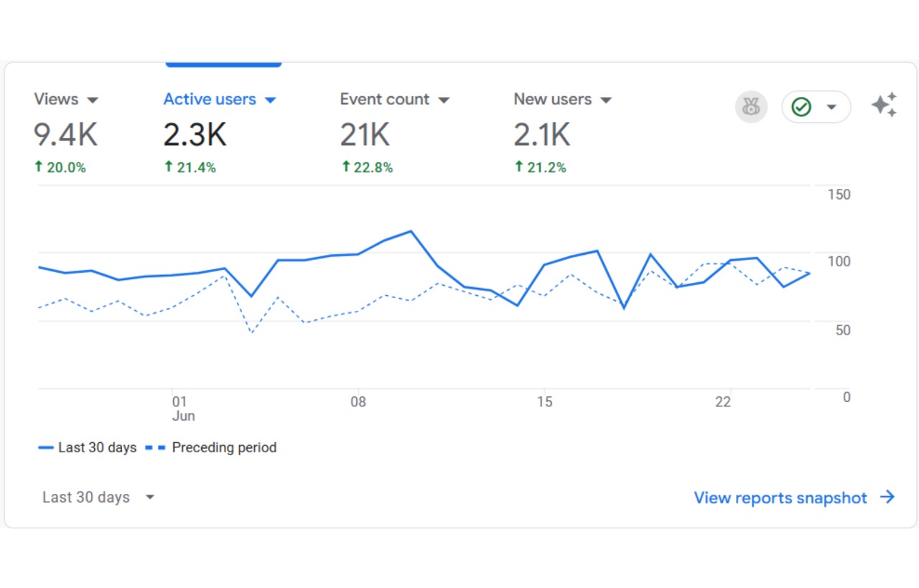
Task: Open the View reports snapshot link
Action: coord(780,498)
